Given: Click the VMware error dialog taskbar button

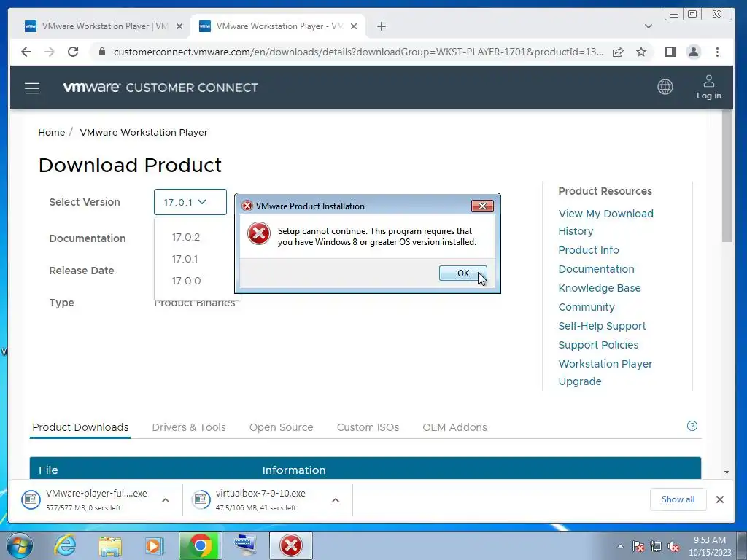Looking at the screenshot, I should pos(290,545).
